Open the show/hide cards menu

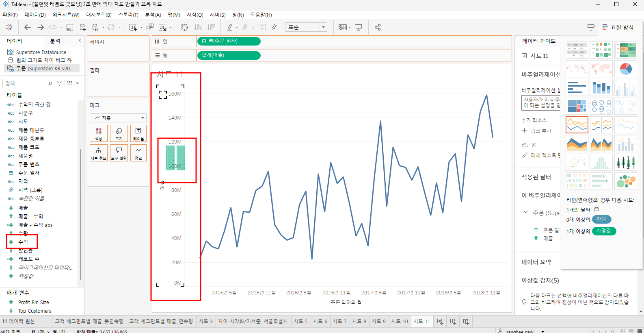343,27
